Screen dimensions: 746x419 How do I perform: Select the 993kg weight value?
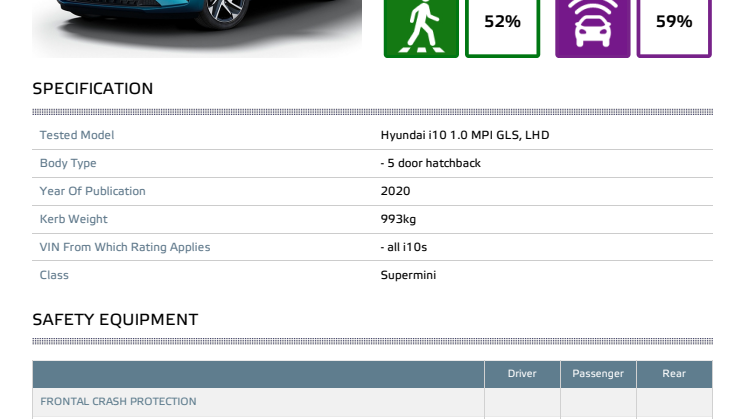[398, 219]
